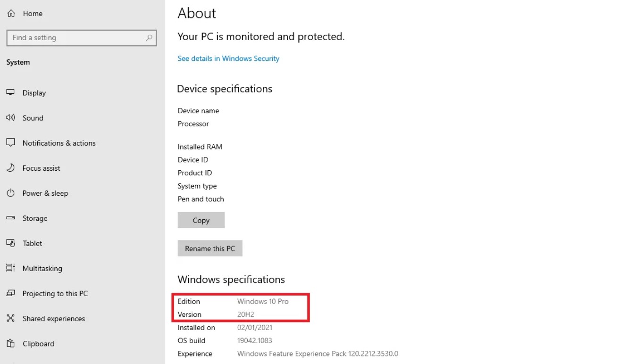Click the Find a setting search box
The width and height of the screenshot is (627, 364).
tap(82, 38)
